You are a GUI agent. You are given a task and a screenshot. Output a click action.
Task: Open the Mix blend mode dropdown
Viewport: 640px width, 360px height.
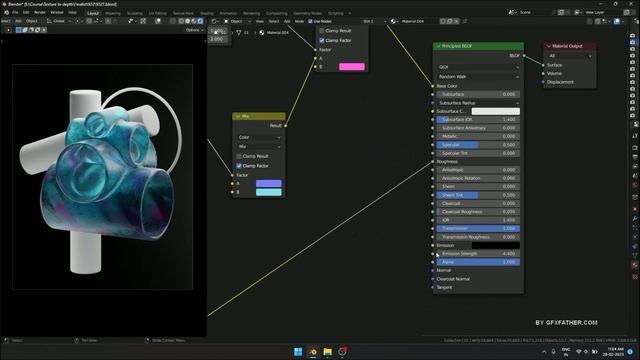259,147
